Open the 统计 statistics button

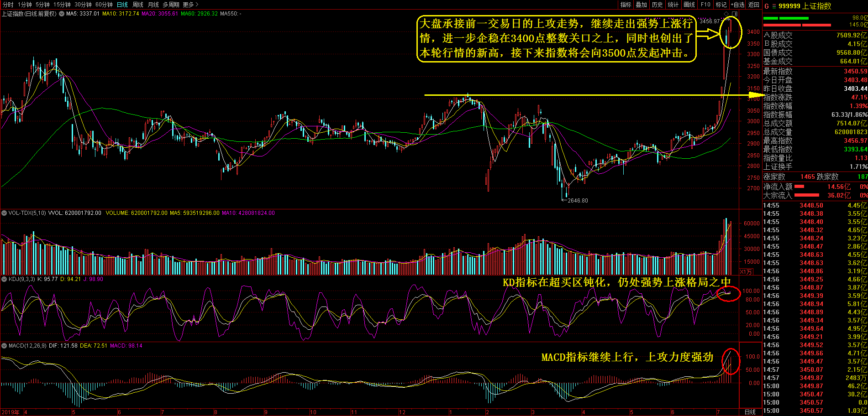(673, 5)
